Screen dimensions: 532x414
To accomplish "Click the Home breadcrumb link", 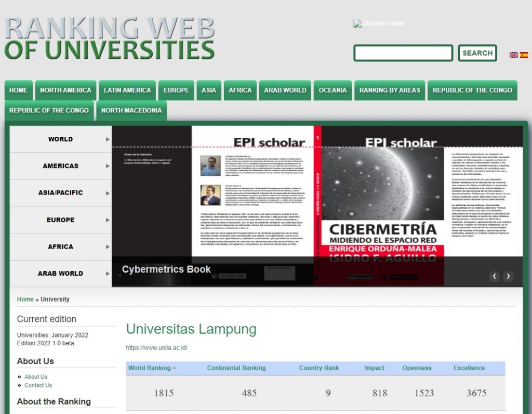I will [x=25, y=299].
